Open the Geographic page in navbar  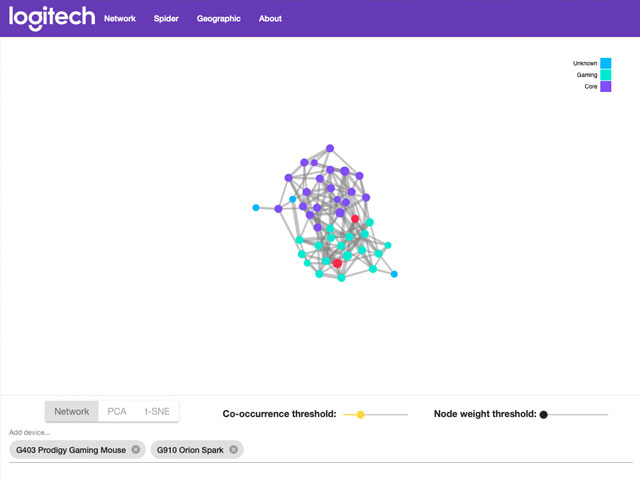219,19
